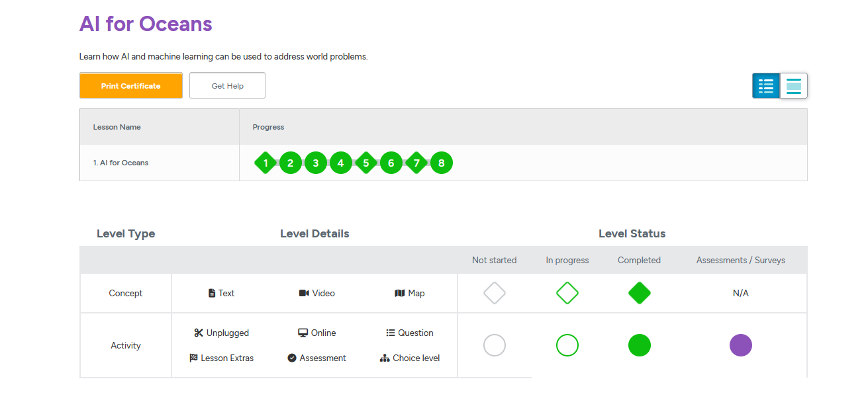Click the Completed column label
This screenshot has width=868, height=412.
point(640,260)
